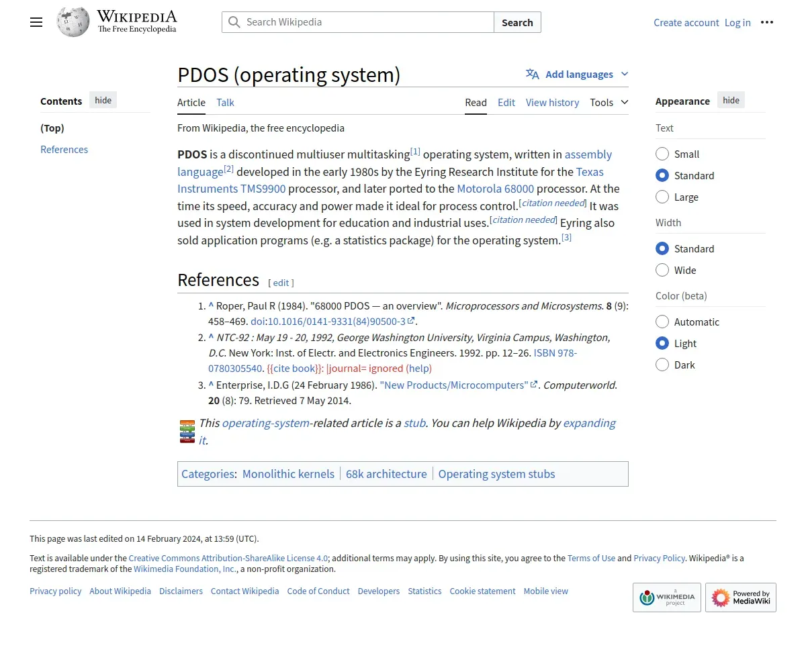
Task: Select Dark color mode
Action: coord(662,365)
